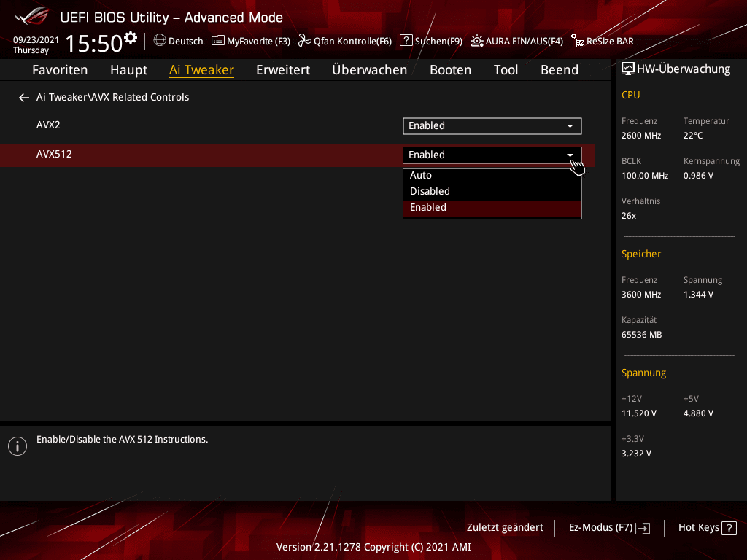This screenshot has height=560, width=747.
Task: Click the AVX512 setting row label
Action: tap(54, 155)
